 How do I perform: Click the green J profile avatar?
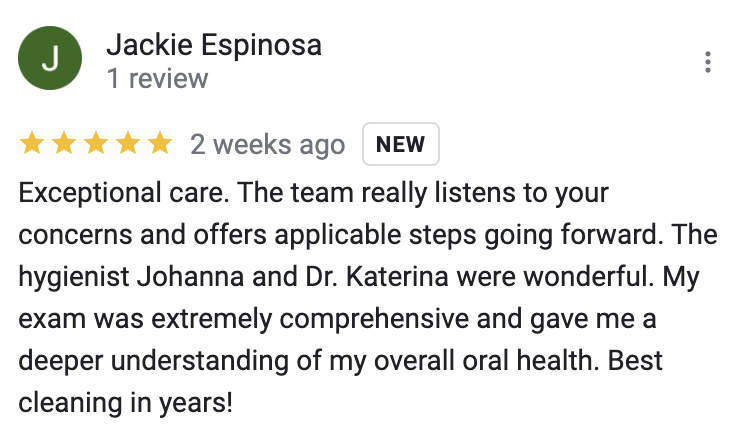pos(50,58)
